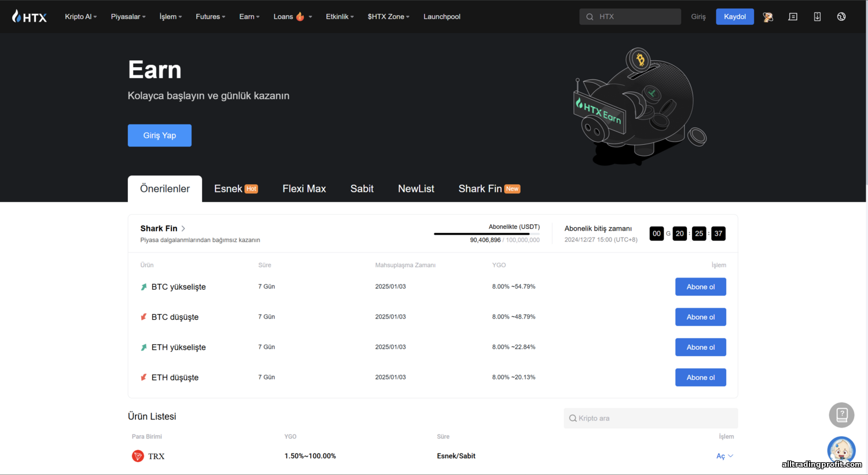
Task: Open the help question-mark floating button
Action: click(x=841, y=415)
